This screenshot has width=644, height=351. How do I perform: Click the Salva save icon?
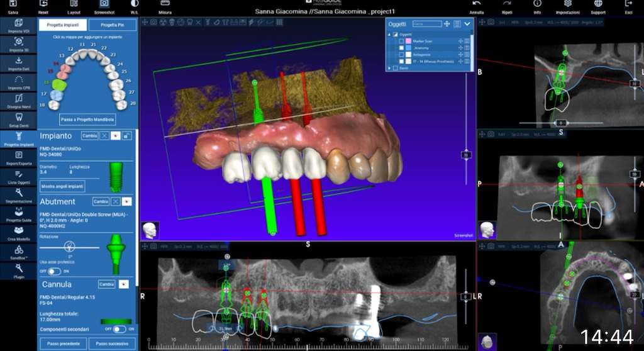[x=13, y=4]
